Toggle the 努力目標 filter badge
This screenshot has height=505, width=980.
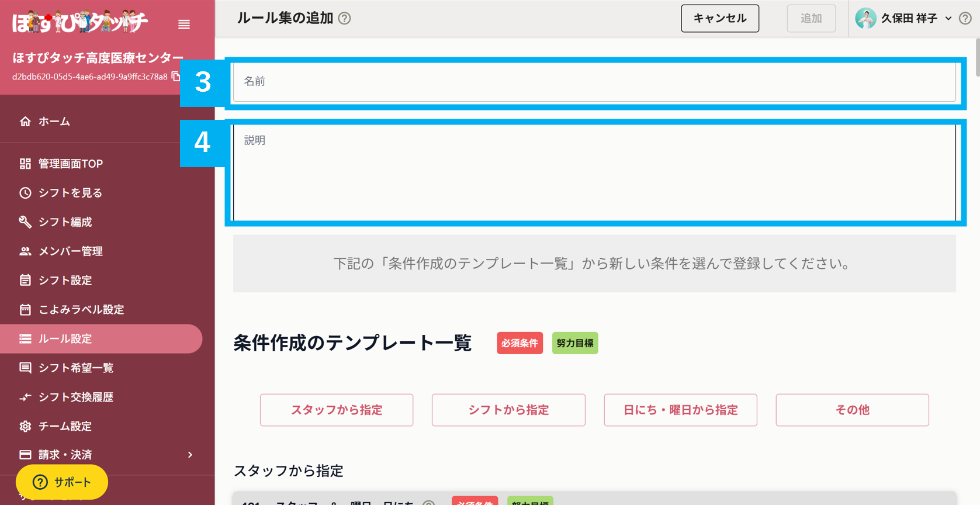[574, 343]
